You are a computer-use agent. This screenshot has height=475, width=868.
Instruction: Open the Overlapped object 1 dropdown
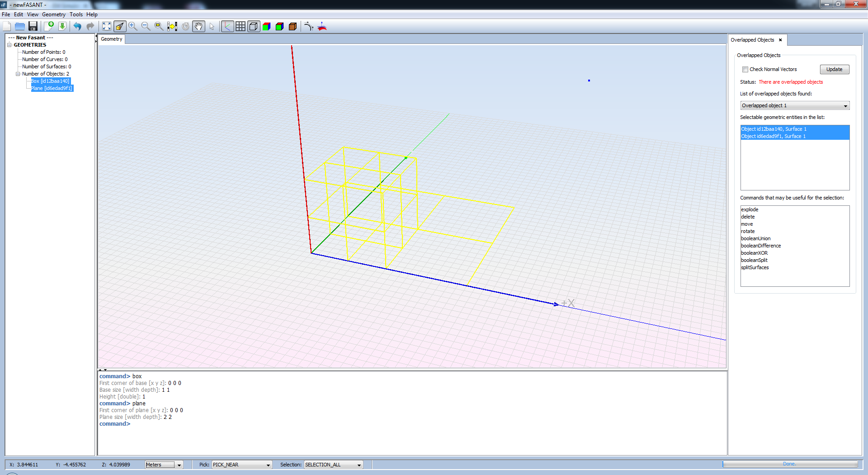[795, 105]
